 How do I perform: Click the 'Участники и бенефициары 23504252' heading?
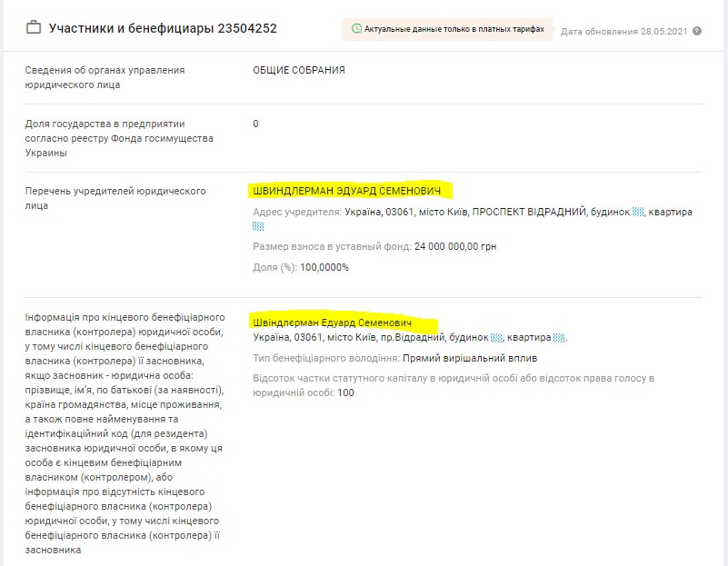coord(163,28)
